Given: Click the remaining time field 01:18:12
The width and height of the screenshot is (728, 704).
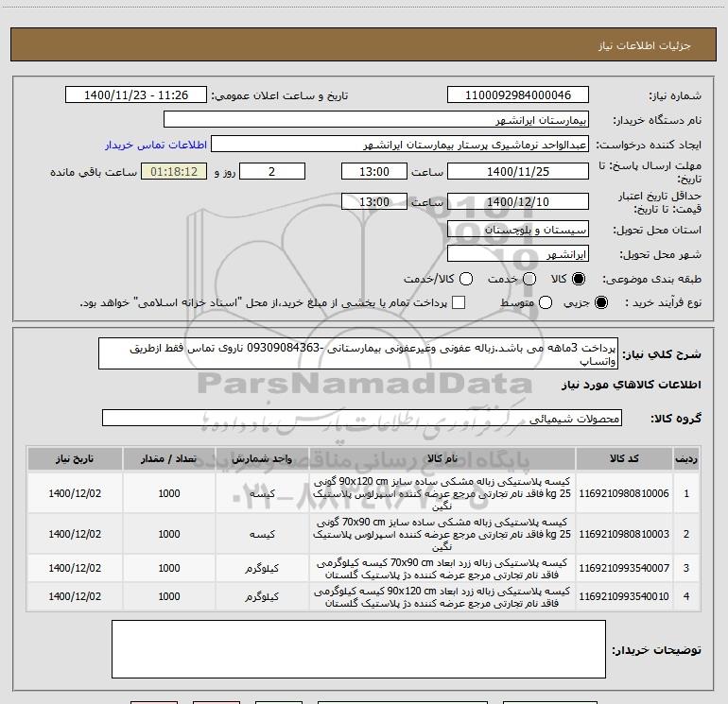Looking at the screenshot, I should [174, 171].
